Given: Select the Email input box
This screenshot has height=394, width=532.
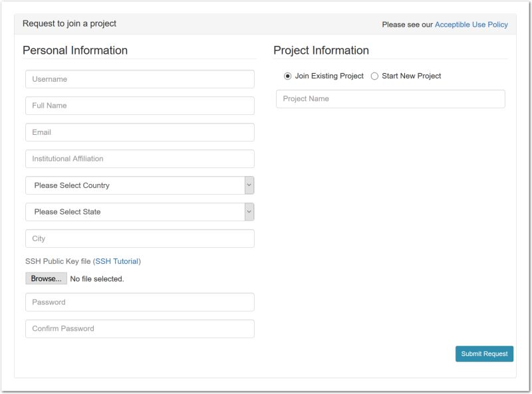Looking at the screenshot, I should pos(140,132).
